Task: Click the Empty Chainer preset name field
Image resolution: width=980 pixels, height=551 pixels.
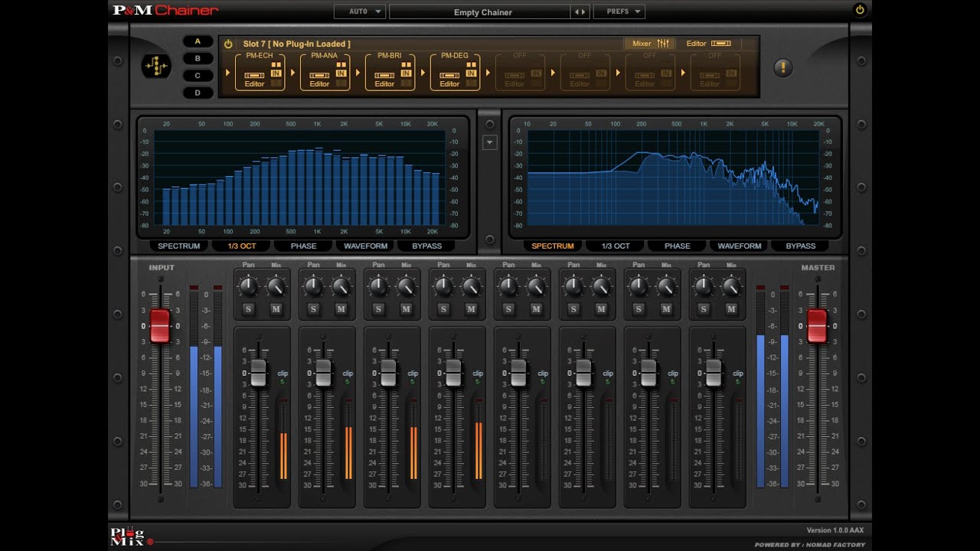Action: [x=480, y=12]
